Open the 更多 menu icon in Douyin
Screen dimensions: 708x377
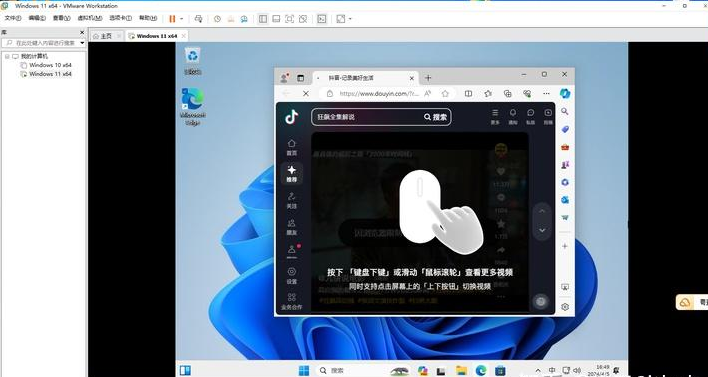coord(495,116)
